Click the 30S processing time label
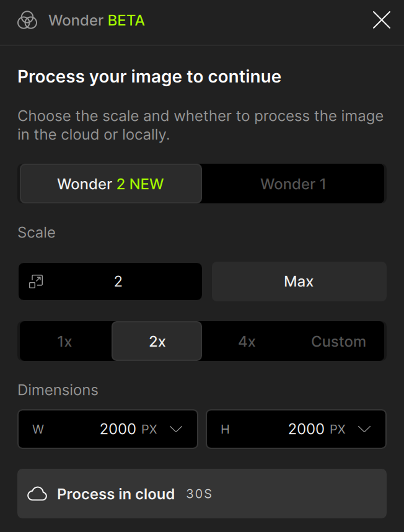The width and height of the screenshot is (404, 532). pyautogui.click(x=199, y=494)
